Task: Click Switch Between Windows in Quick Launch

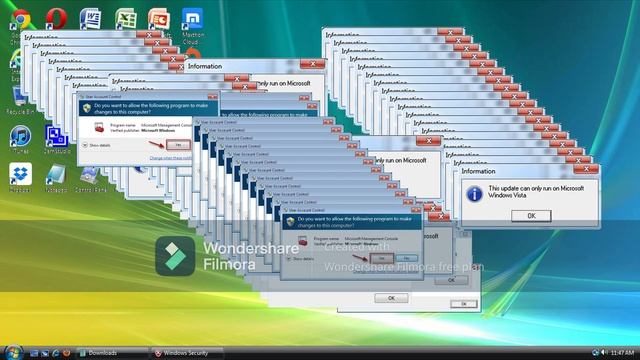Action: pos(45,353)
